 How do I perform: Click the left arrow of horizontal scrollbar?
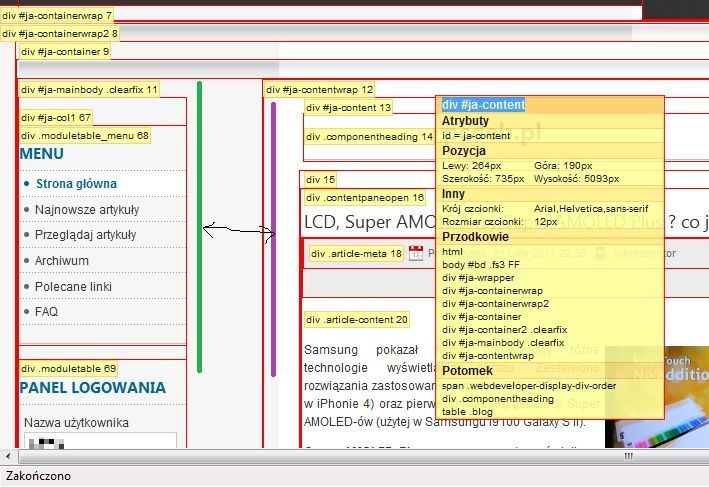tap(8, 456)
